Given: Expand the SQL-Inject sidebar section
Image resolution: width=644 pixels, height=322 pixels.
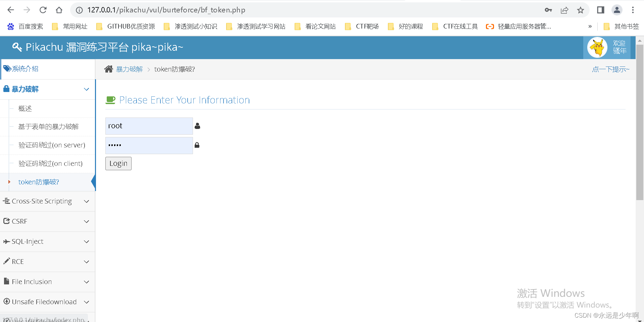Looking at the screenshot, I should pos(48,242).
